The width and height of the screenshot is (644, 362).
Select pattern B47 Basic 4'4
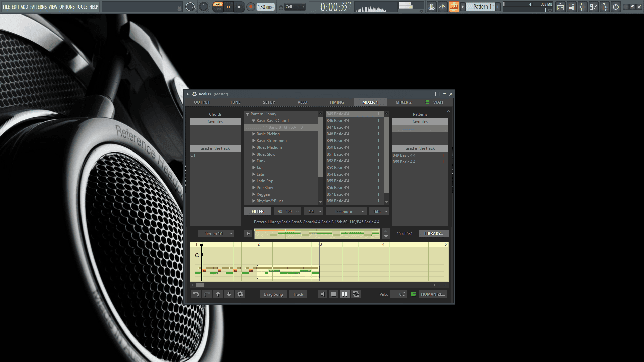click(355, 127)
